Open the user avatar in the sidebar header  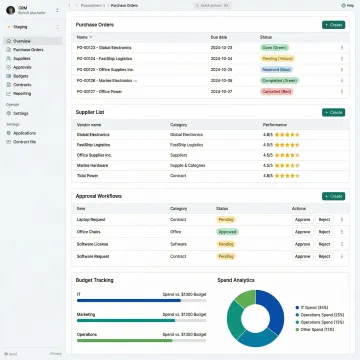click(11, 10)
